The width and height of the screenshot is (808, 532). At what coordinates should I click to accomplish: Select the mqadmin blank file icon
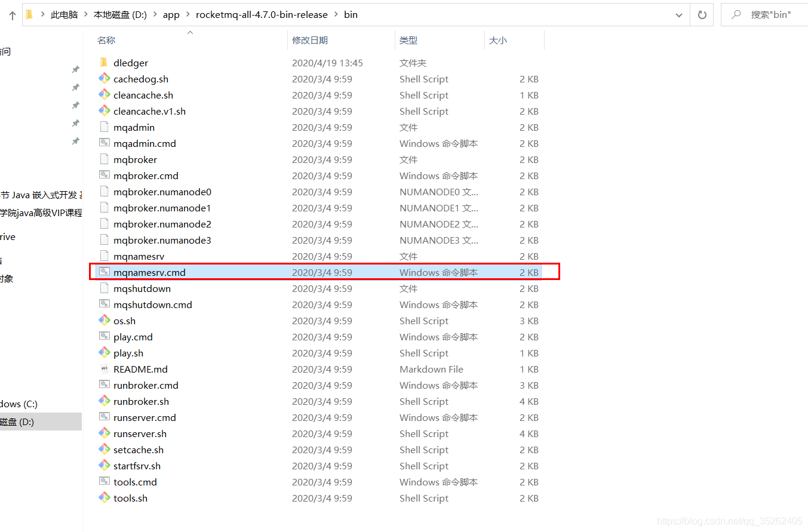[x=104, y=127]
